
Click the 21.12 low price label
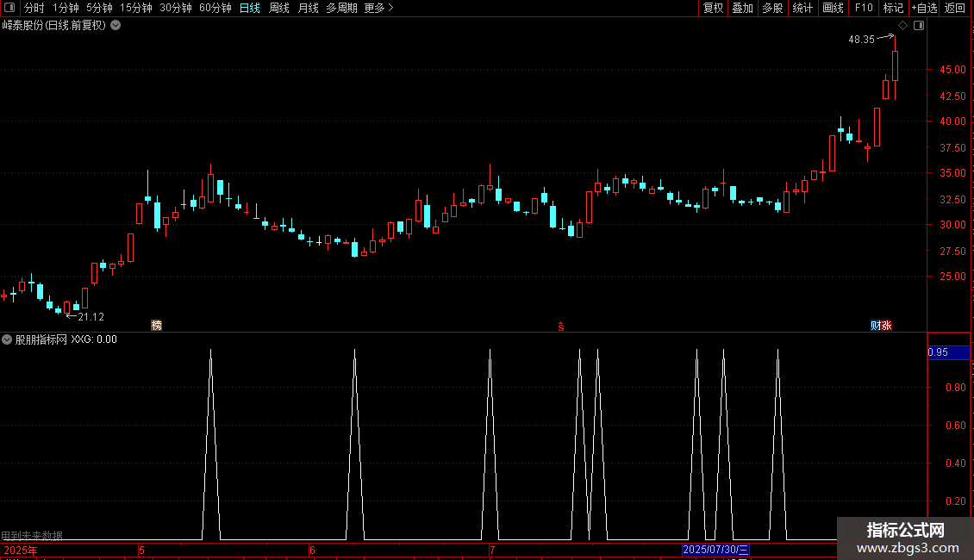tap(91, 317)
